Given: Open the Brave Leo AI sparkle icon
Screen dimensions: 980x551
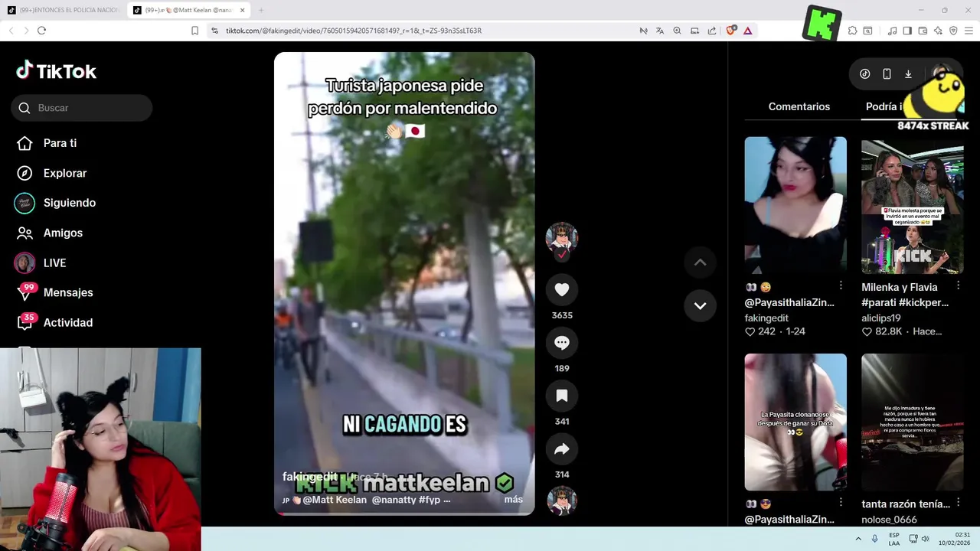Looking at the screenshot, I should tap(938, 31).
